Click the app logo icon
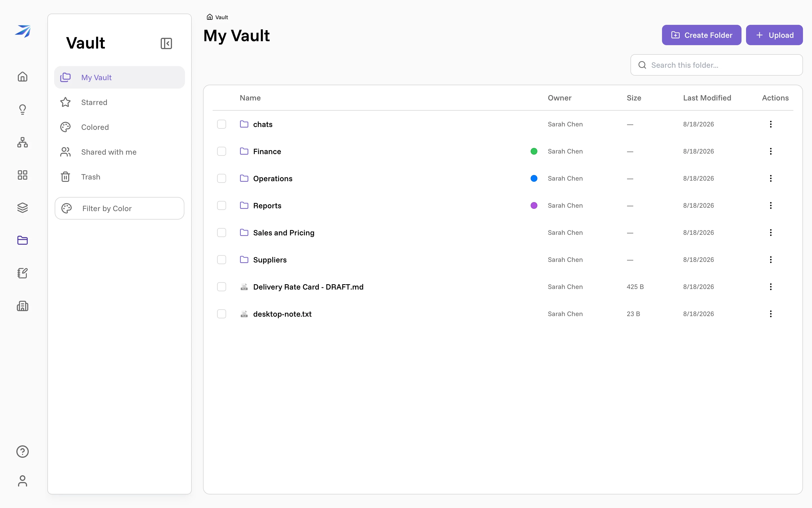812x508 pixels. click(23, 31)
